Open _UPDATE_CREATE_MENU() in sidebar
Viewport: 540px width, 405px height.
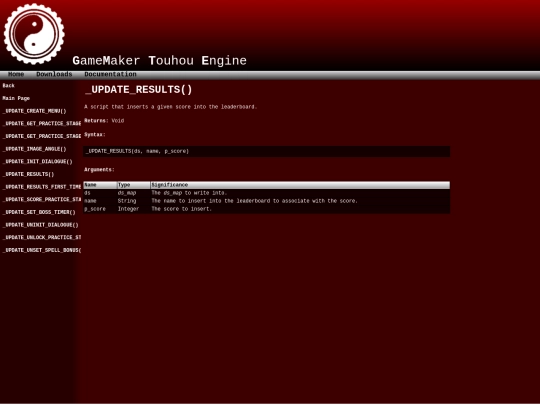point(34,111)
